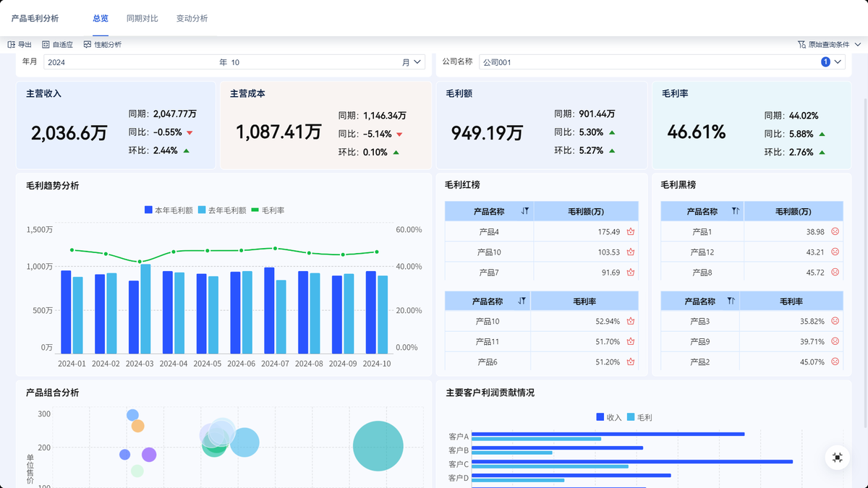Switch to the 变动分析 tab
868x488 pixels.
pyautogui.click(x=192, y=18)
